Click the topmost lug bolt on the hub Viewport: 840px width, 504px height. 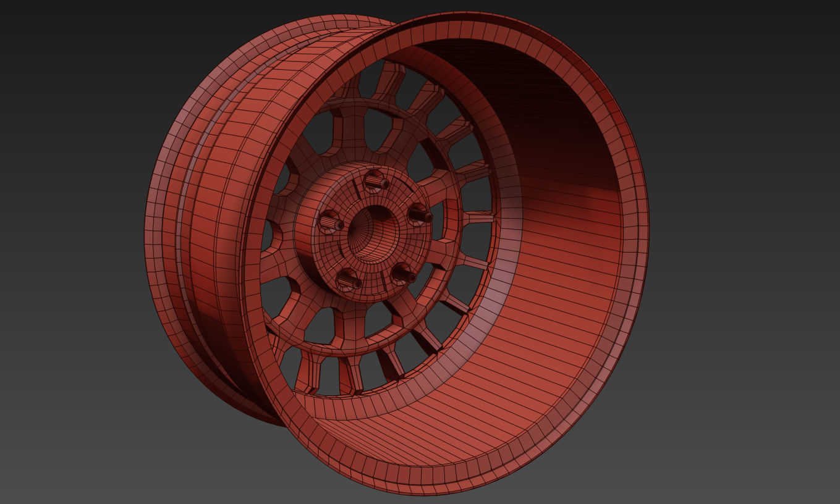(x=375, y=181)
